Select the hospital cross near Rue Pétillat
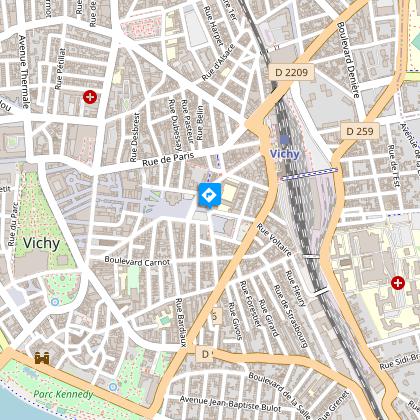 (x=90, y=97)
